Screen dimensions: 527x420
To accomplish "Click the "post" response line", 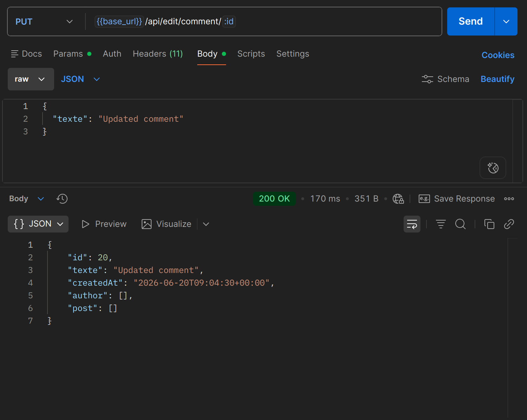I will (92, 308).
